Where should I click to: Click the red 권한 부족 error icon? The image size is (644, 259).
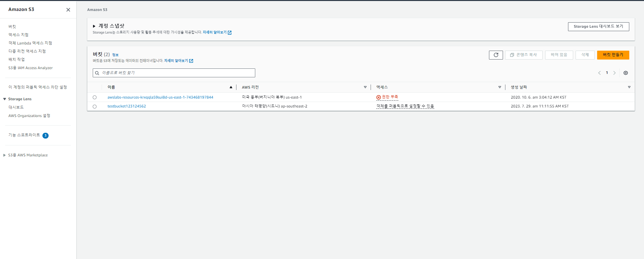pyautogui.click(x=378, y=98)
